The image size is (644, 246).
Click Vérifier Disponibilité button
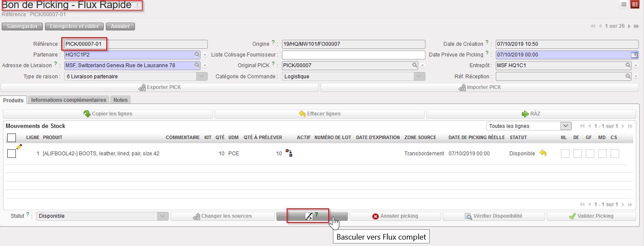(x=494, y=216)
